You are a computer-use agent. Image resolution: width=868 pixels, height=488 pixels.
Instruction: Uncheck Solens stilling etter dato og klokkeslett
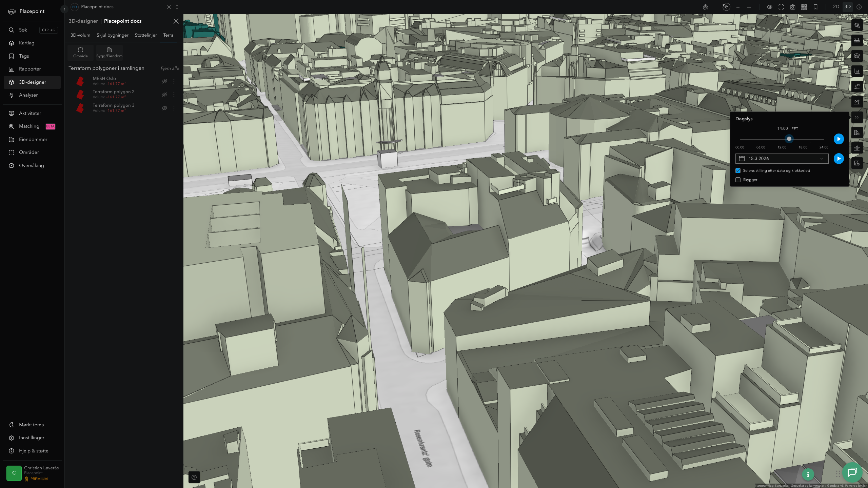[x=738, y=170]
